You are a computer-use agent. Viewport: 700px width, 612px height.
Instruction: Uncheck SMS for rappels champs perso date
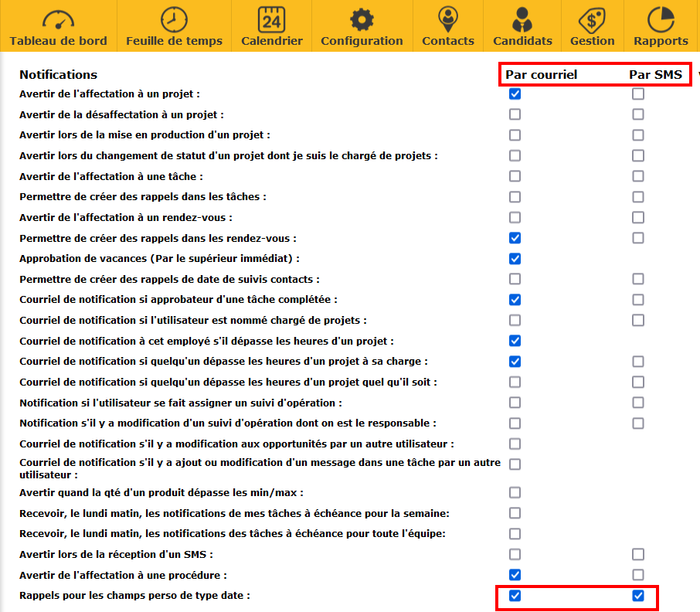638,596
